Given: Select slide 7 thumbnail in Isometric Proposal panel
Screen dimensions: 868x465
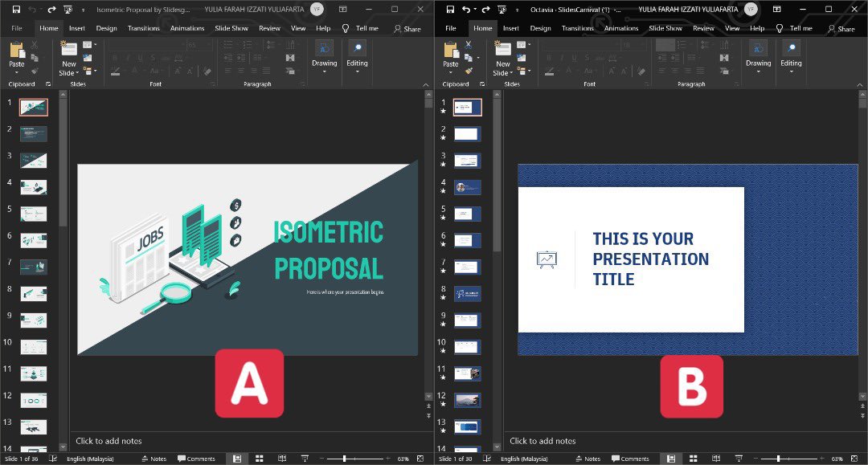Looking at the screenshot, I should 33,267.
